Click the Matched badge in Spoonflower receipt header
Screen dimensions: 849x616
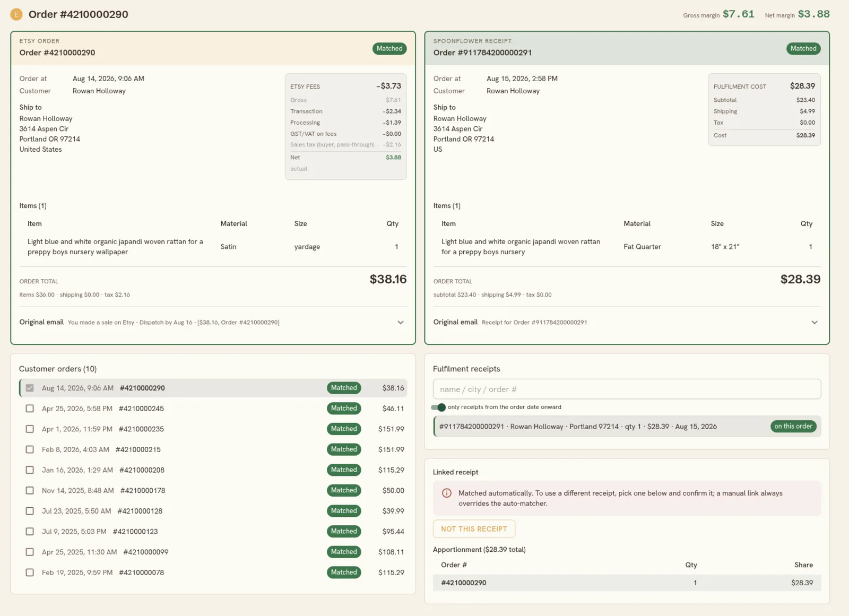[x=803, y=48]
